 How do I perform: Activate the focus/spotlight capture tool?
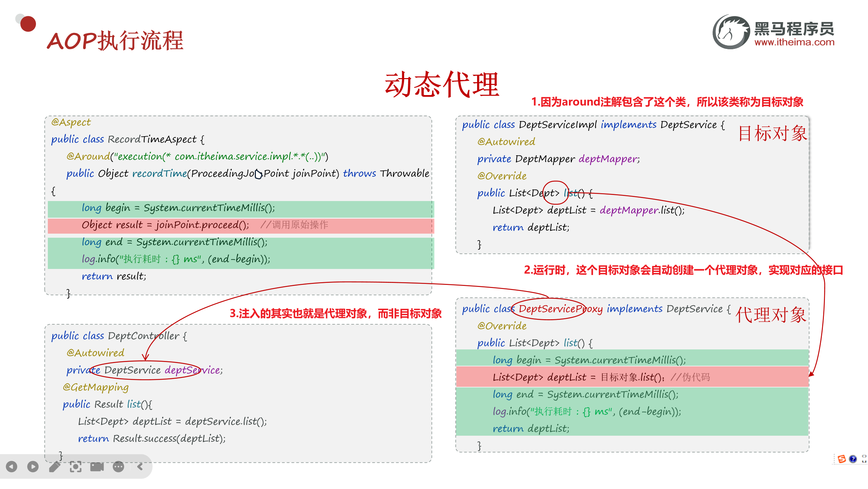[x=76, y=467]
